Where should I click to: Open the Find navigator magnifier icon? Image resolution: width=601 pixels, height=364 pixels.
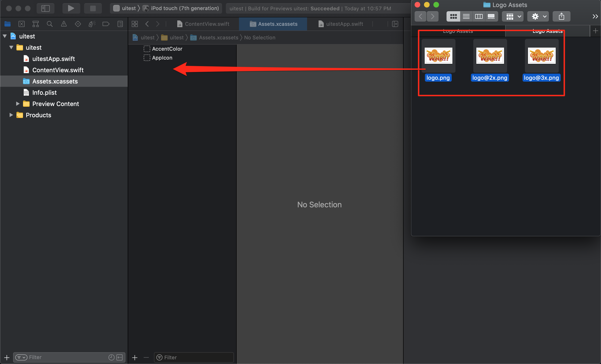(50, 24)
